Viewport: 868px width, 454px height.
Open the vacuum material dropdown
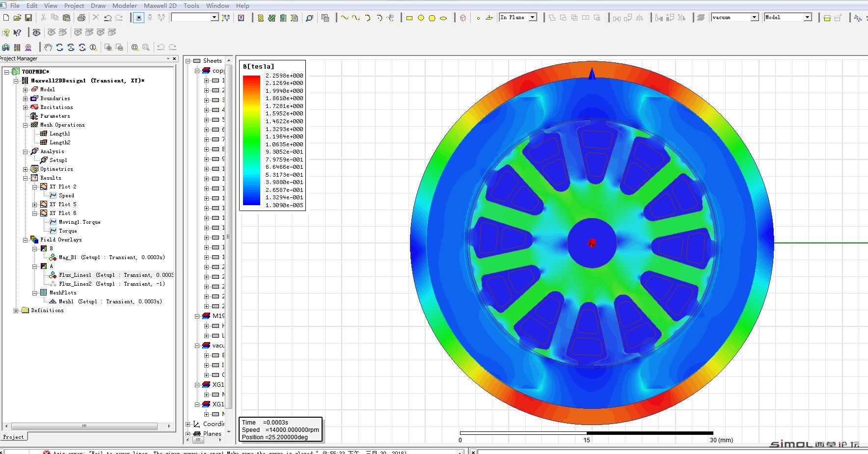755,17
